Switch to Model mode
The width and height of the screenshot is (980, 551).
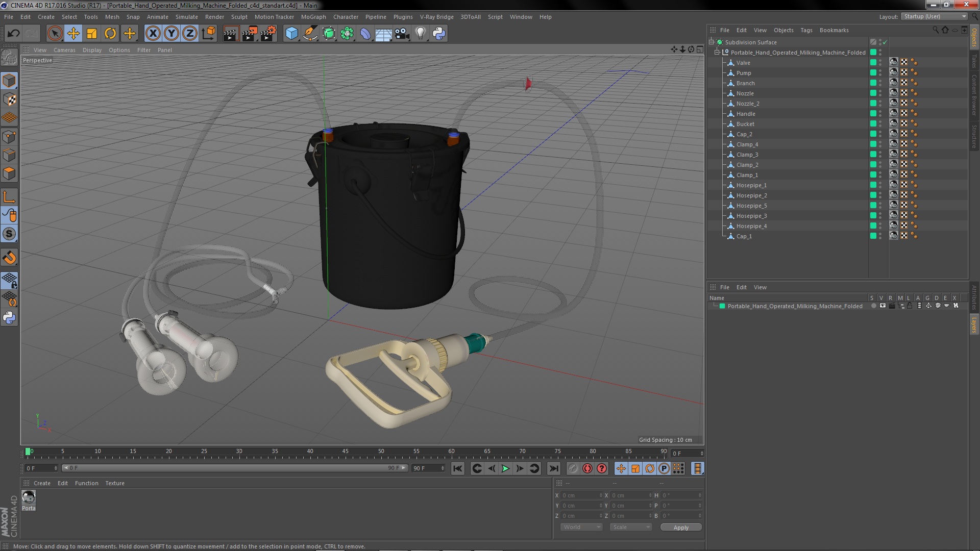(9, 81)
